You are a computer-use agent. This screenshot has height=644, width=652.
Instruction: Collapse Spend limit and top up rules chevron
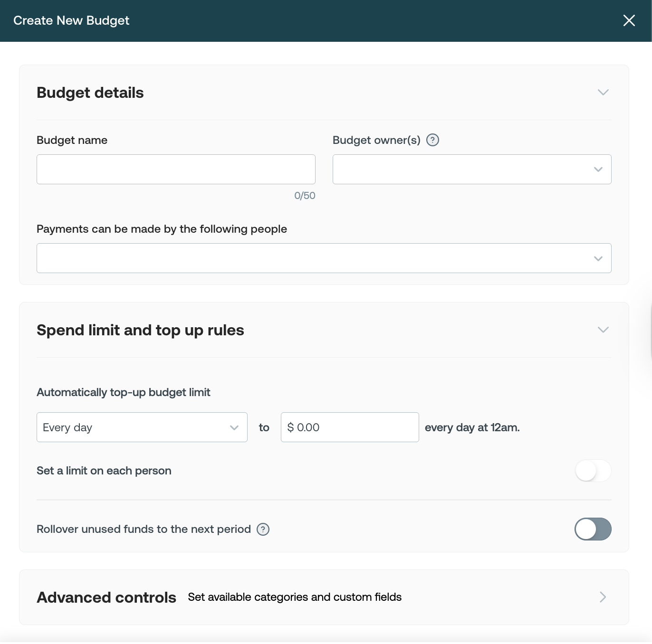click(x=603, y=330)
